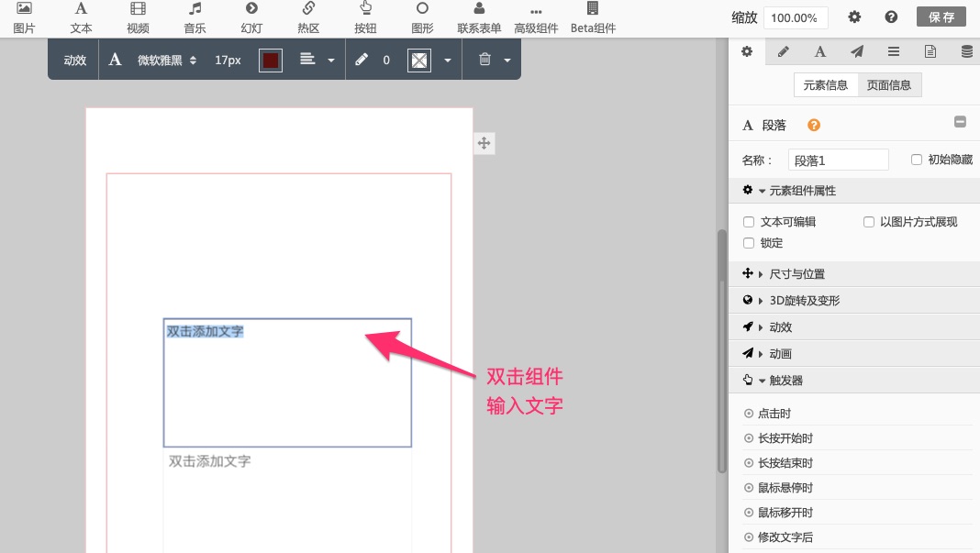
Task: Select the 元素信息 tab
Action: point(826,85)
